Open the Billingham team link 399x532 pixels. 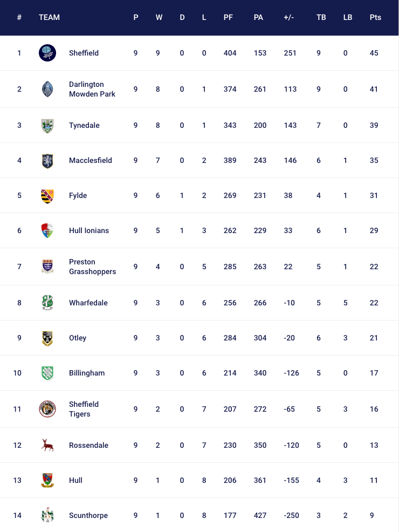click(x=87, y=373)
